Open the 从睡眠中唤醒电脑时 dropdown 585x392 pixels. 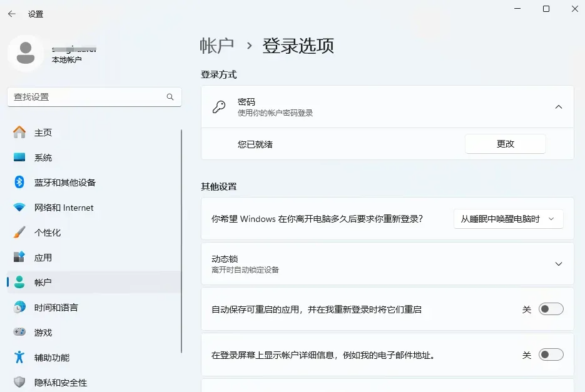pos(509,219)
